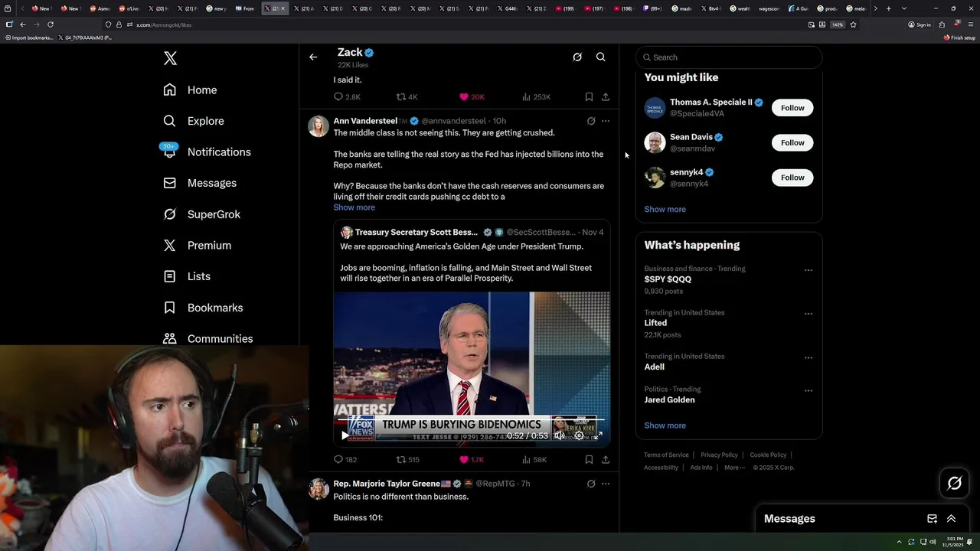Reload the page in browser toolbar
Screen dimensions: 980x551
[x=51, y=24]
